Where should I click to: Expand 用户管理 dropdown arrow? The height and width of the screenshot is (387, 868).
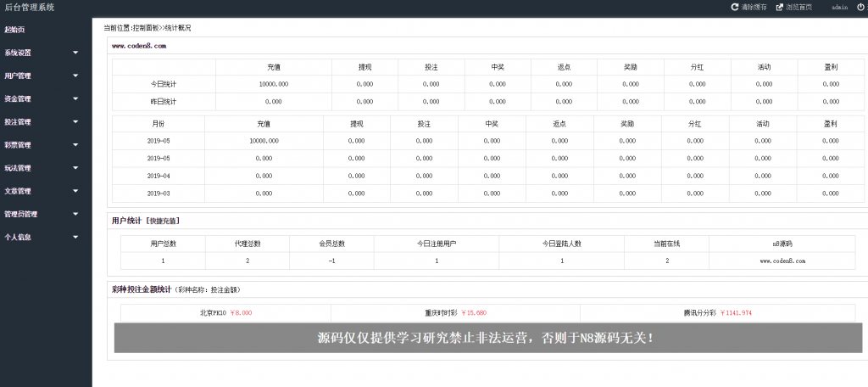[x=75, y=76]
